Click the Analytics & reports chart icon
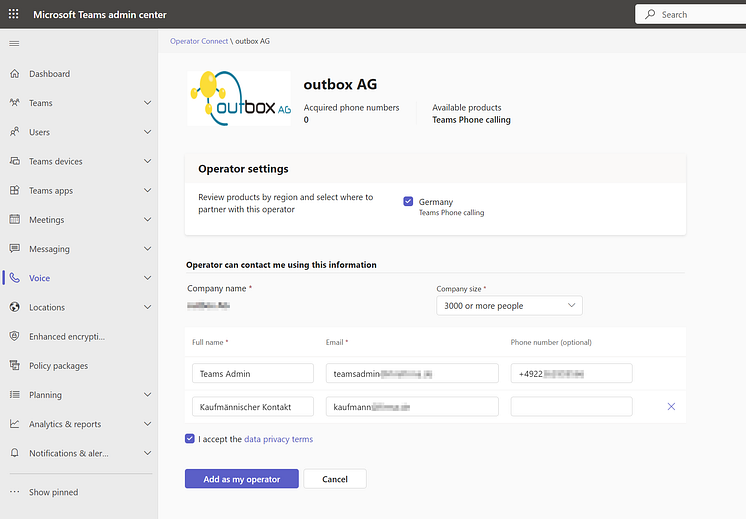This screenshot has height=519, width=746. pyautogui.click(x=15, y=424)
